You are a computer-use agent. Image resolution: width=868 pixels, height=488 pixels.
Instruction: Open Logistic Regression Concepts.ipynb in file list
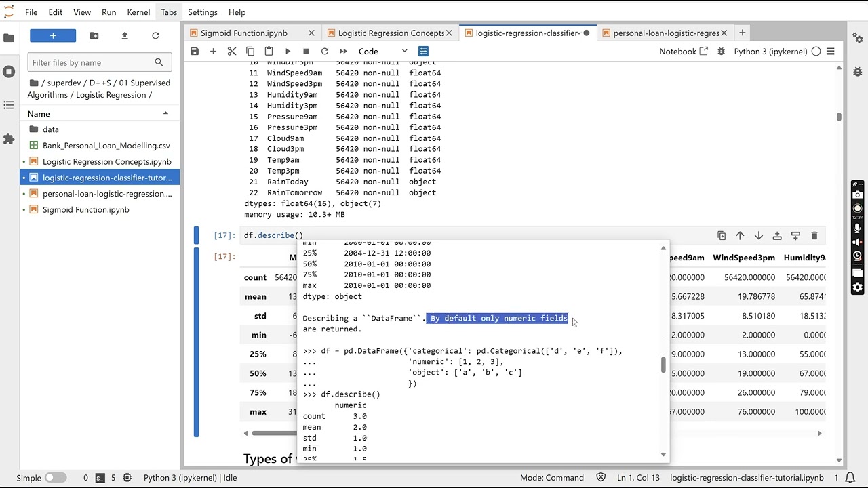point(100,161)
